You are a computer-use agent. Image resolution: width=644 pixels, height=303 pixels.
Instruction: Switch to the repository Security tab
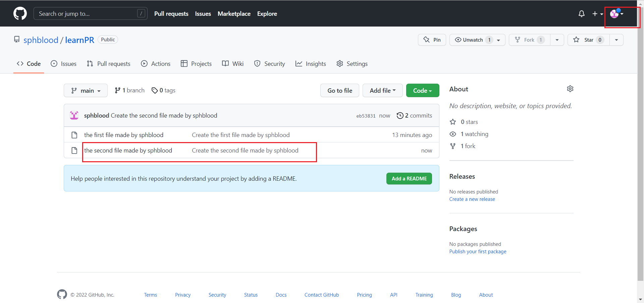(270, 63)
